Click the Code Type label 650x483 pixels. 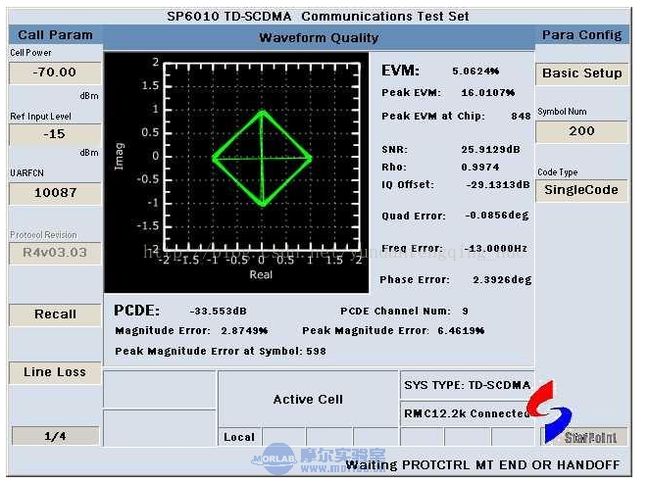[558, 172]
